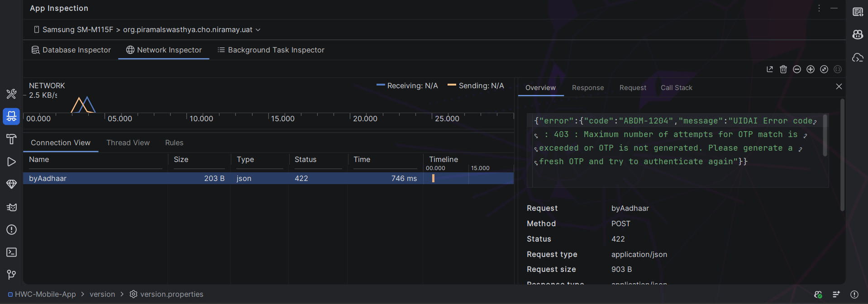
Task: Click the Timeline column header
Action: (x=468, y=160)
